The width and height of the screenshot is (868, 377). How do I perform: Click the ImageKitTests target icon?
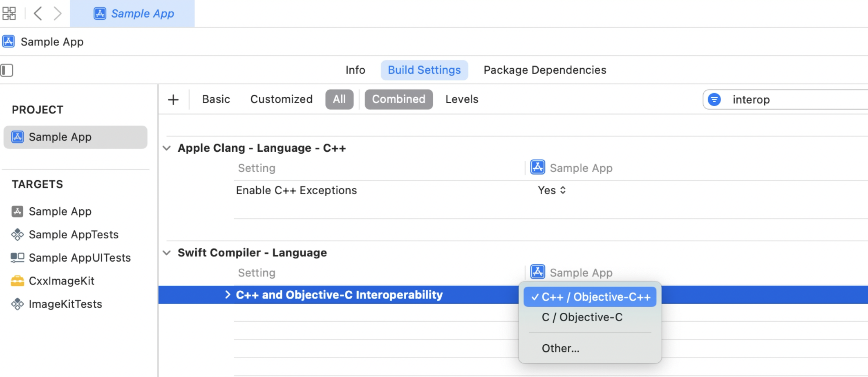point(17,304)
